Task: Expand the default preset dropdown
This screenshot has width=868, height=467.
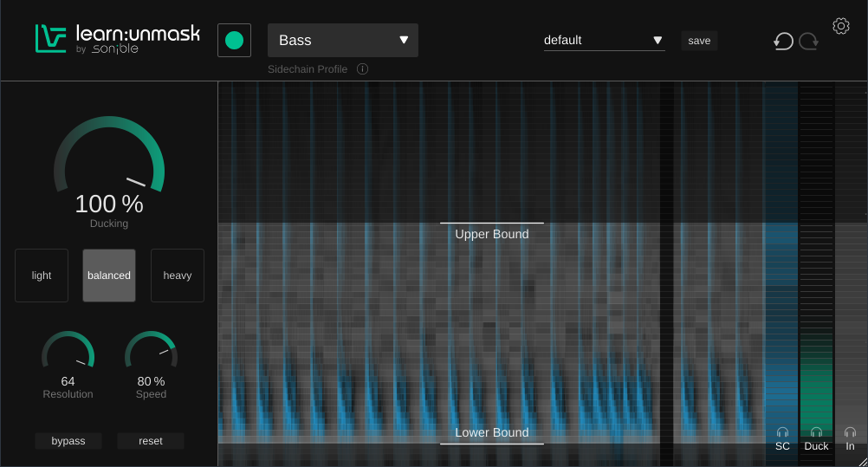Action: click(604, 41)
